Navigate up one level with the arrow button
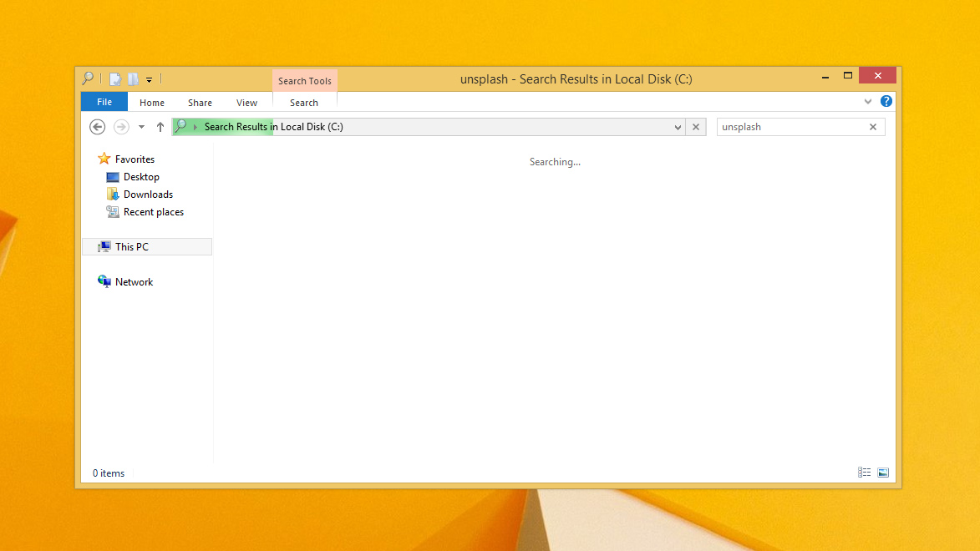Viewport: 980px width, 551px height. 160,126
